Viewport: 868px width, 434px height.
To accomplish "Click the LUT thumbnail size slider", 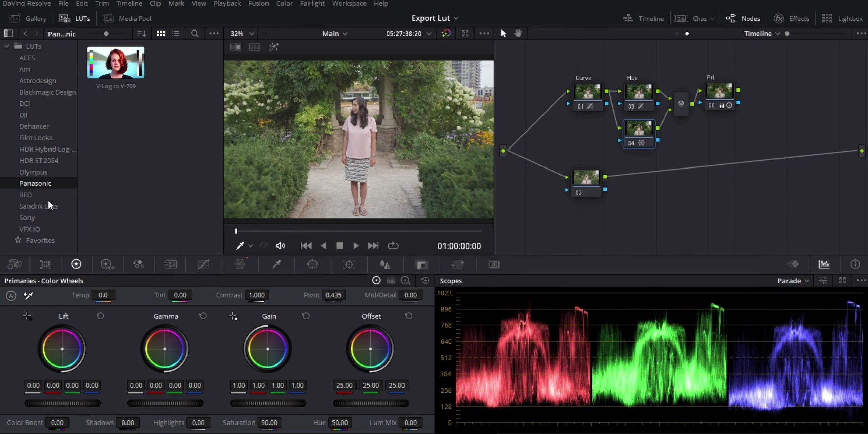I will 106,34.
